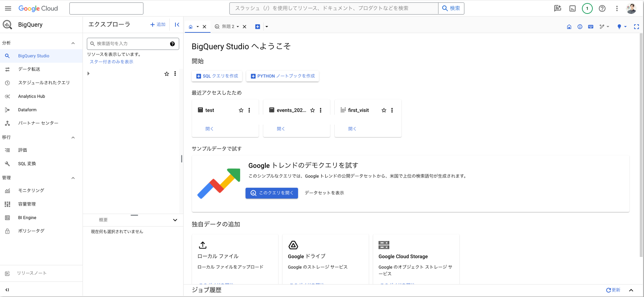
Task: Open the help question mark icon
Action: pos(602,9)
